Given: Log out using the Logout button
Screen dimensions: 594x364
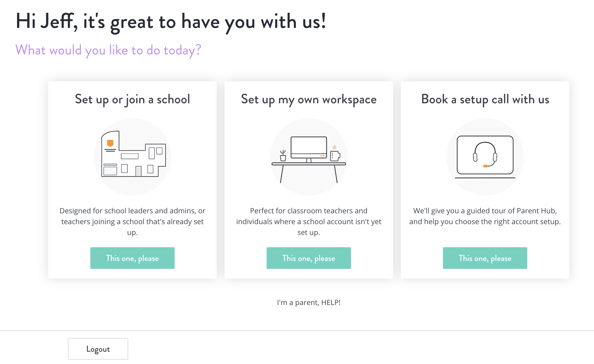Looking at the screenshot, I should pyautogui.click(x=98, y=349).
